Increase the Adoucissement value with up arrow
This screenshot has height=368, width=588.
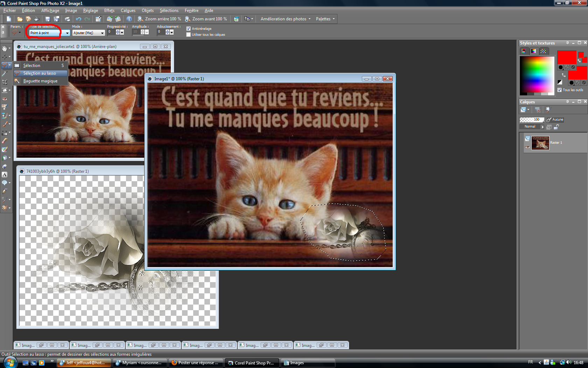click(168, 31)
